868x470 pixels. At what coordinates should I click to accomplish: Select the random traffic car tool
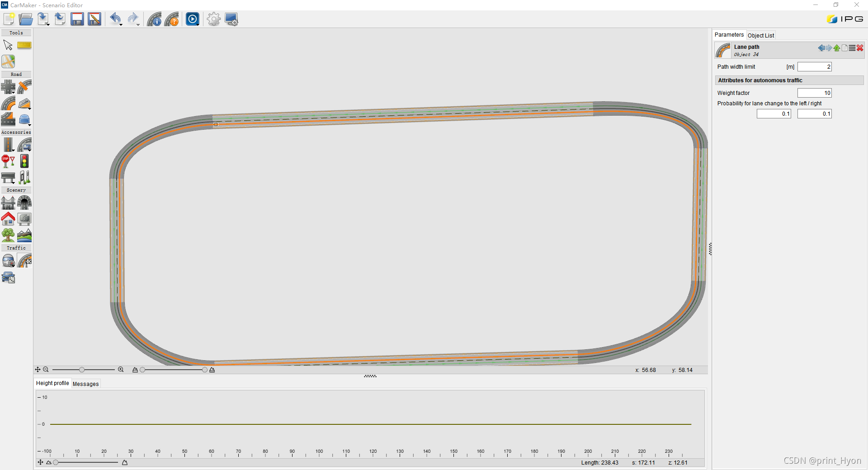[8, 277]
